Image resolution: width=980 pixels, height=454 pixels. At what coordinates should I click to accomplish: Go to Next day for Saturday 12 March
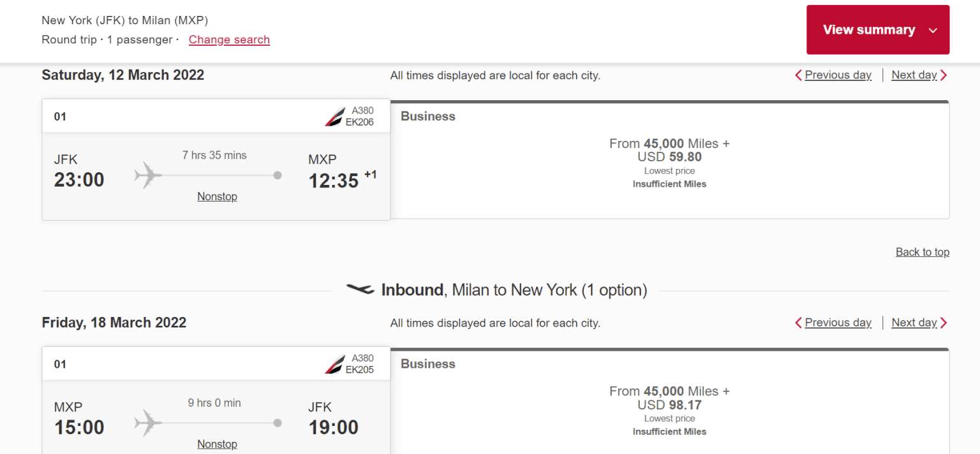coord(914,75)
